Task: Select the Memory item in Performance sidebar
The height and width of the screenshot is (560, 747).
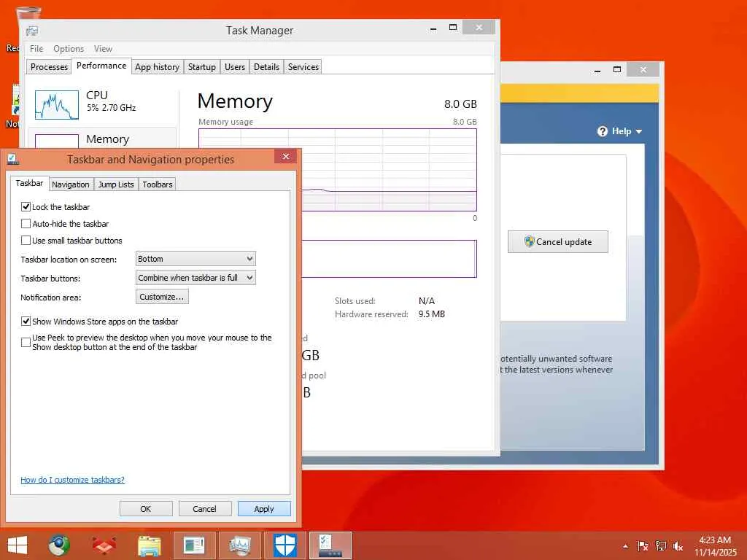Action: pos(102,139)
